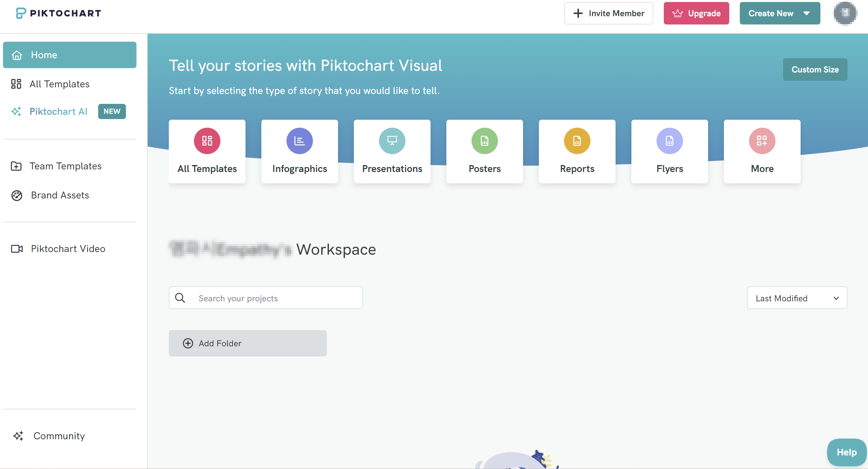Click the Custom Size button

pos(815,69)
